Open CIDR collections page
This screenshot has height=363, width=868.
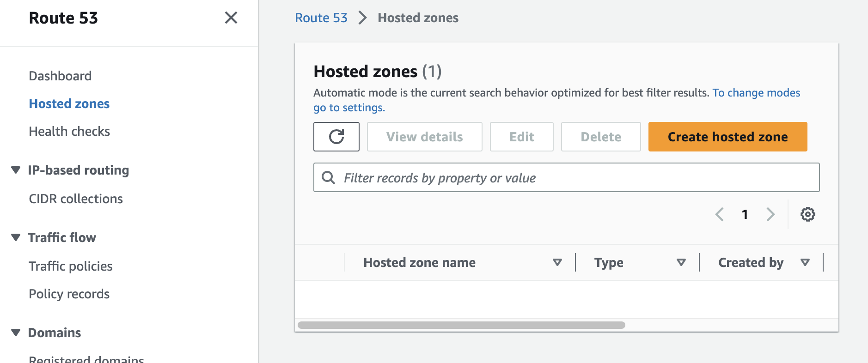[x=76, y=199]
